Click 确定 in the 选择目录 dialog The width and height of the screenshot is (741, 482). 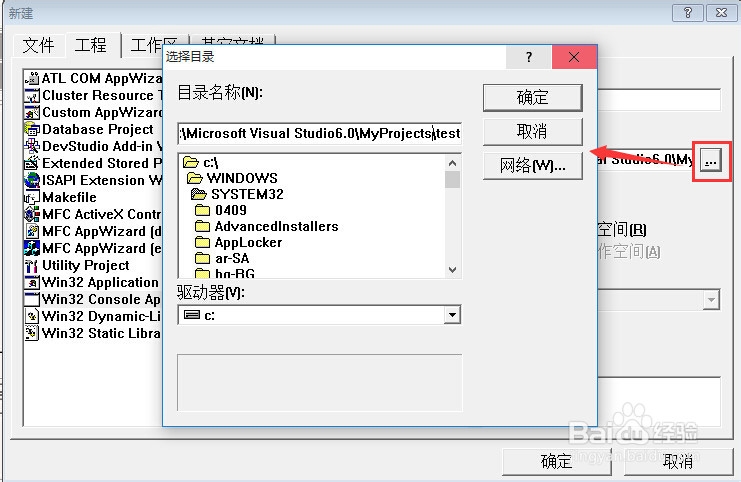[533, 98]
